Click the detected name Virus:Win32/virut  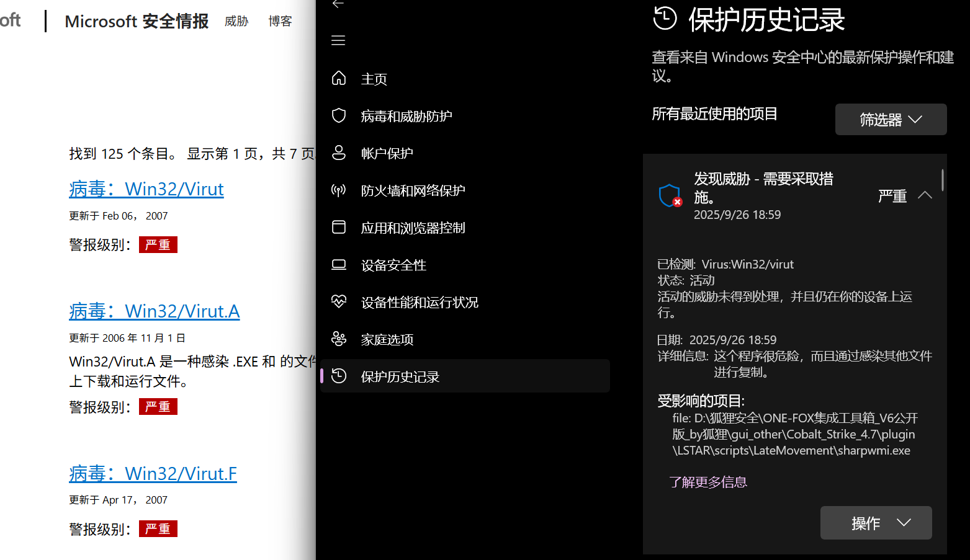[x=747, y=264]
